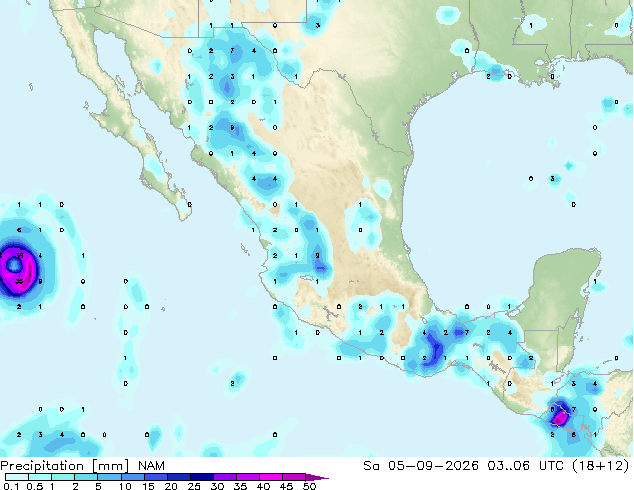The image size is (634, 490).
Task: Select the 25–30 mm dark navy legend swatch
Action: (x=202, y=477)
